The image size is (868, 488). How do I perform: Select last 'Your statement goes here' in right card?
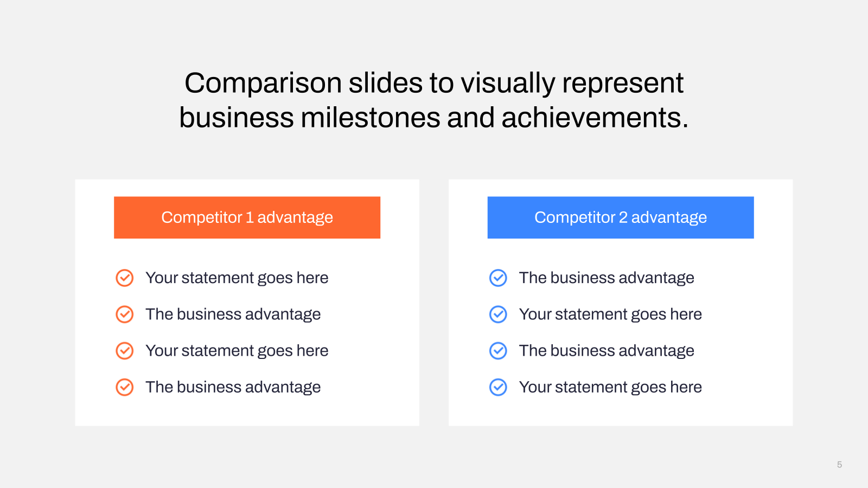point(610,387)
